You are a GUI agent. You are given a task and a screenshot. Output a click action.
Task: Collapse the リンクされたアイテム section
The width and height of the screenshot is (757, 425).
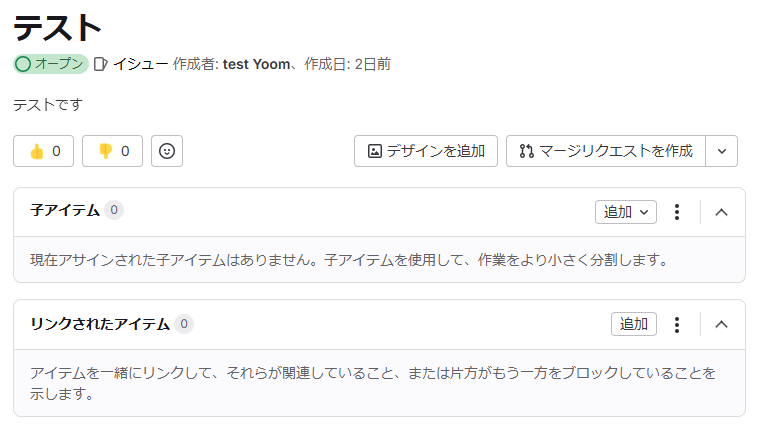(x=722, y=324)
